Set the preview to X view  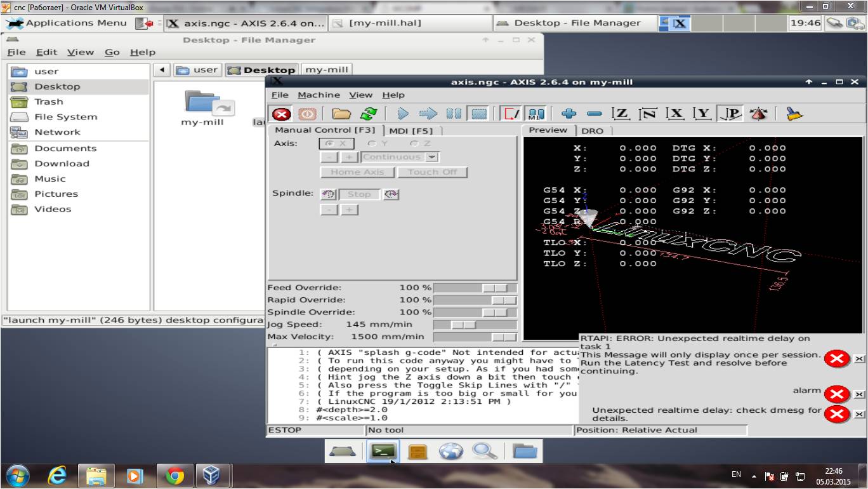click(675, 114)
